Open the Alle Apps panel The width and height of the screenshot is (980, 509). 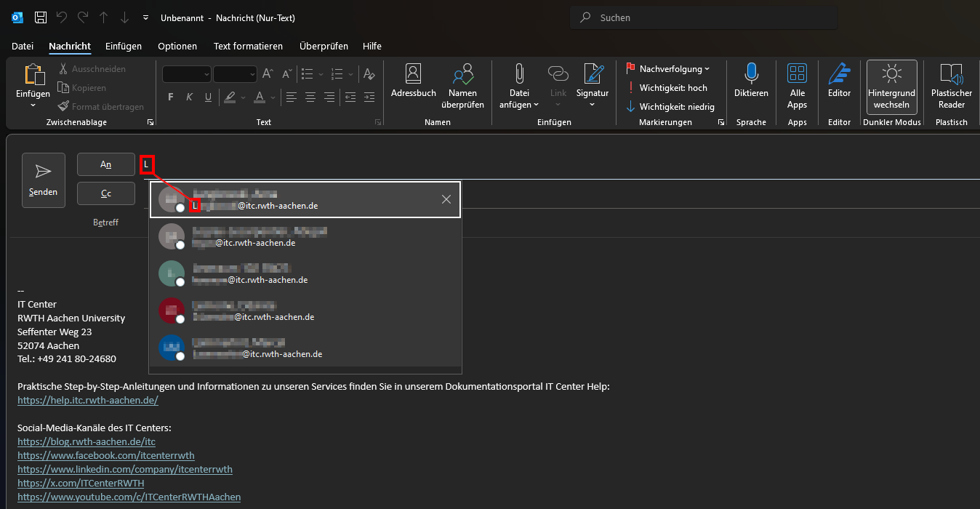(797, 81)
